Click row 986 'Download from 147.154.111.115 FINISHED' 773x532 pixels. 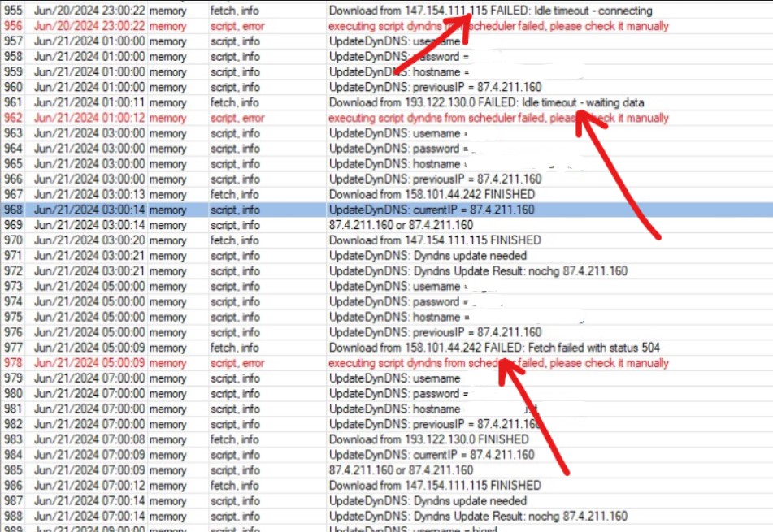coord(435,485)
